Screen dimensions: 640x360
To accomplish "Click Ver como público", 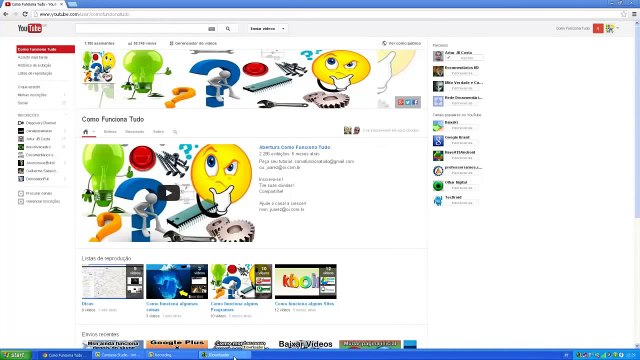I will pos(401,43).
